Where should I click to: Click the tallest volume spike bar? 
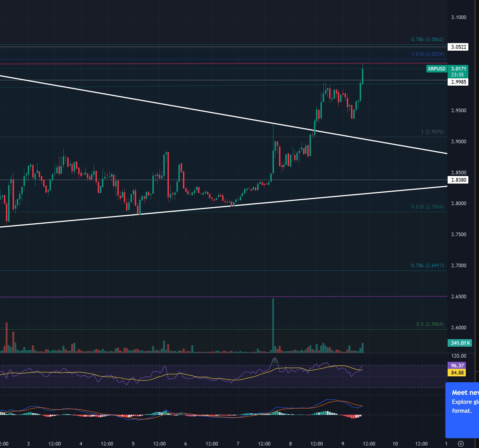pyautogui.click(x=273, y=325)
